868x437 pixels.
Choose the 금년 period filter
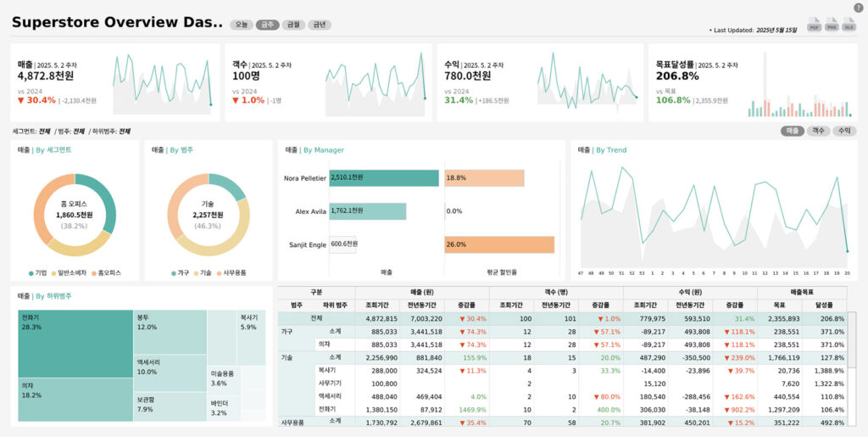[319, 25]
